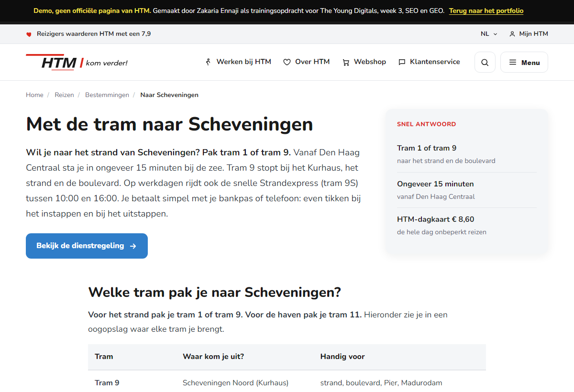Open the Klantenservice menu item
The image size is (574, 392).
[x=429, y=62]
